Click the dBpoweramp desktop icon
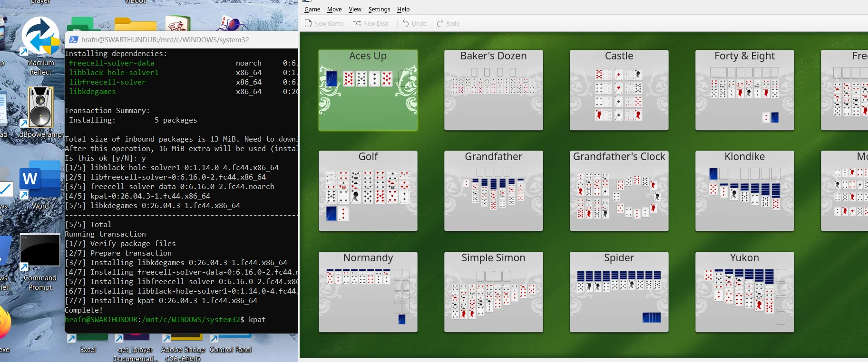 click(x=40, y=112)
